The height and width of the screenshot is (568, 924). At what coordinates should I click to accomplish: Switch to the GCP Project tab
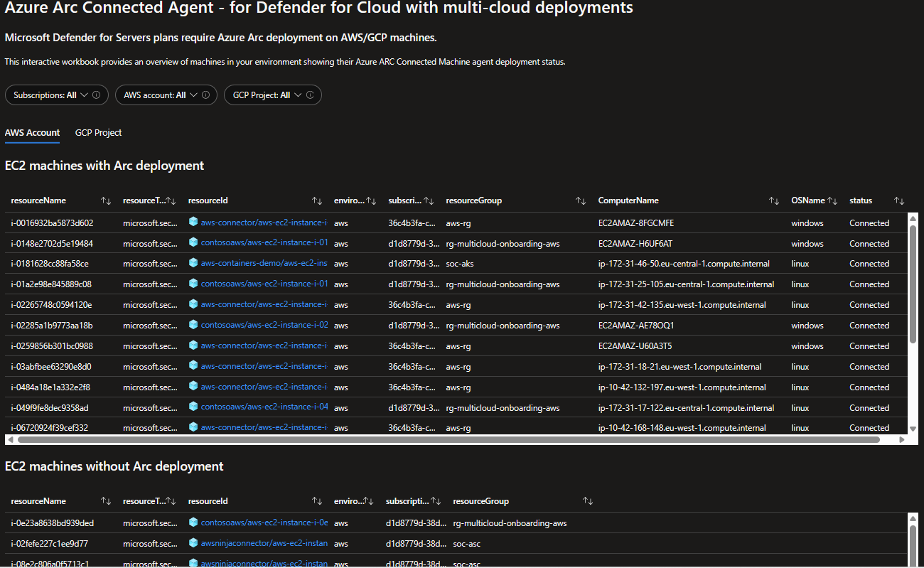(x=98, y=133)
